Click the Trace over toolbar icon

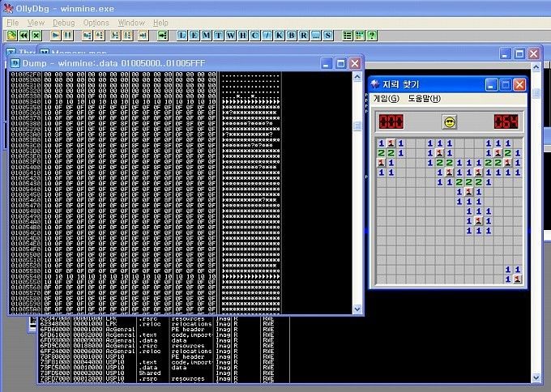point(127,35)
